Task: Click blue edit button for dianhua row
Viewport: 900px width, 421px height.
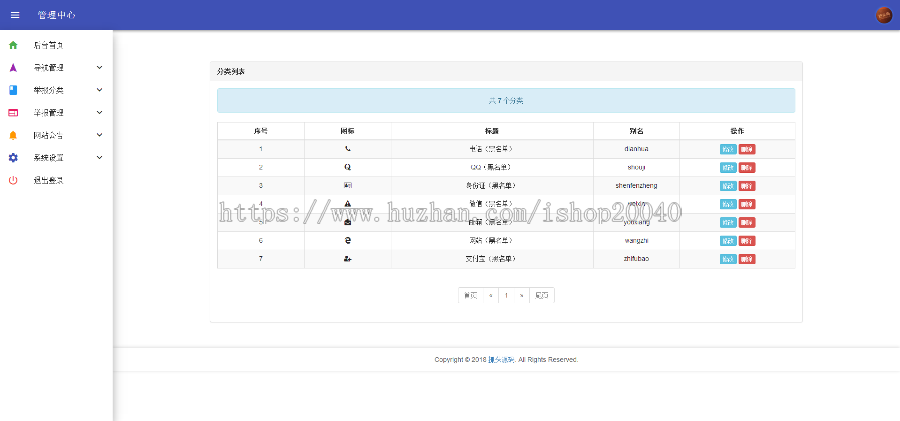Action: (727, 149)
